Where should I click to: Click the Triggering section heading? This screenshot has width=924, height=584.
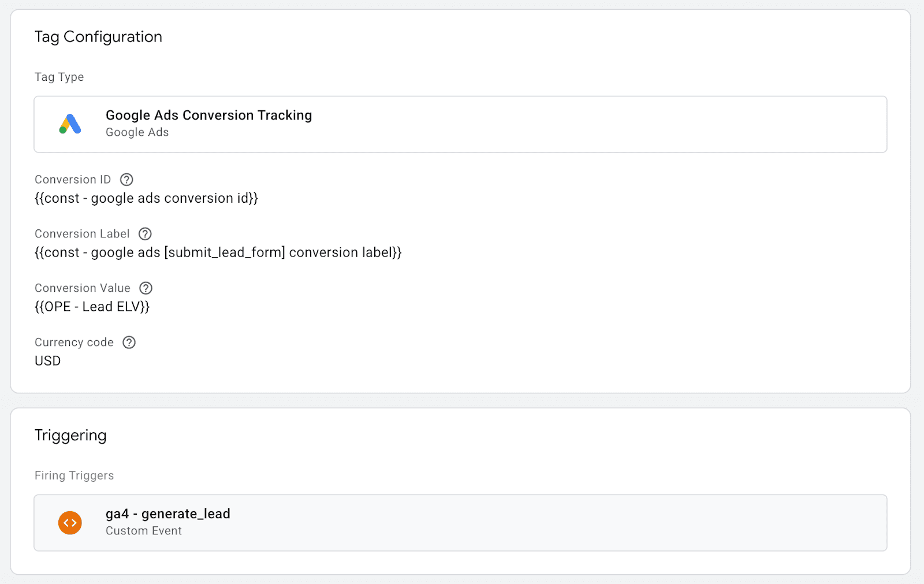click(70, 436)
